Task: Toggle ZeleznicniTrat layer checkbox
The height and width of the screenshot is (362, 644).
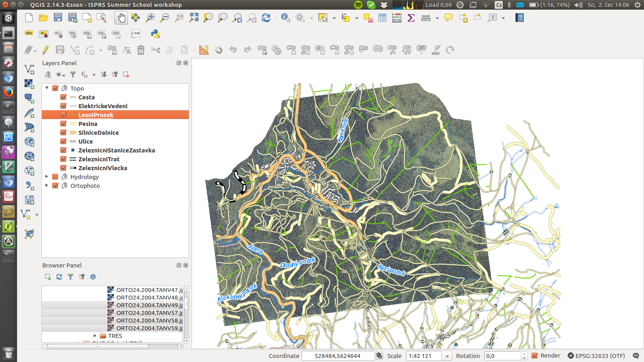Action: click(x=64, y=159)
